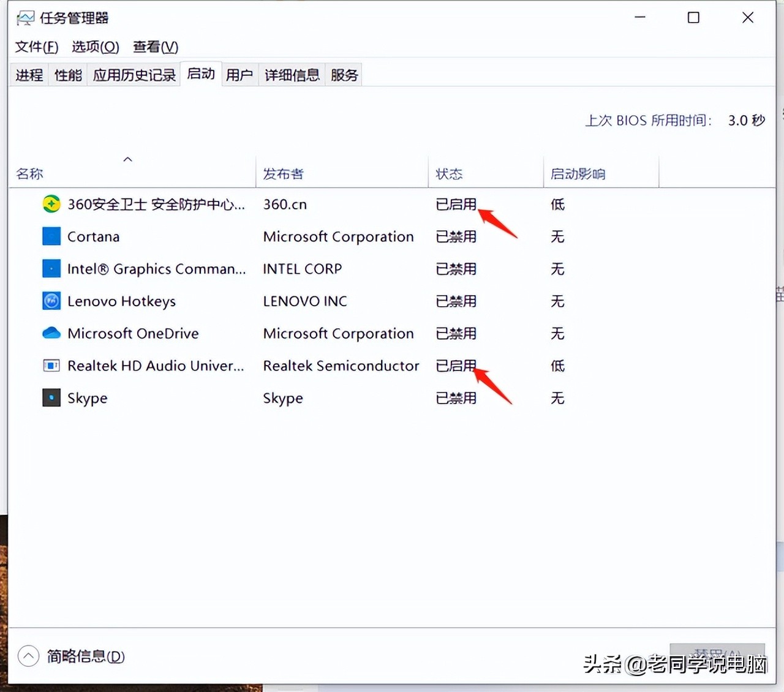Select the enabled status of Realtek HD Audio
The image size is (784, 692).
[x=456, y=366]
